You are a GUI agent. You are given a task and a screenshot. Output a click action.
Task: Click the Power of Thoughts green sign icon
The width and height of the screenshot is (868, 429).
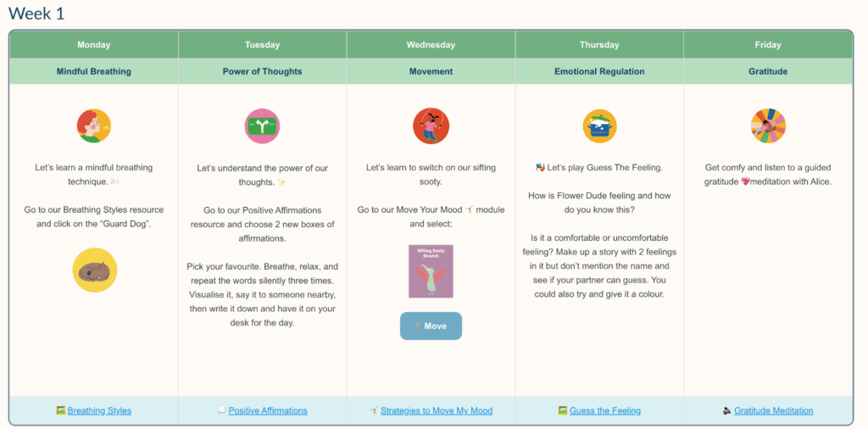pyautogui.click(x=262, y=126)
